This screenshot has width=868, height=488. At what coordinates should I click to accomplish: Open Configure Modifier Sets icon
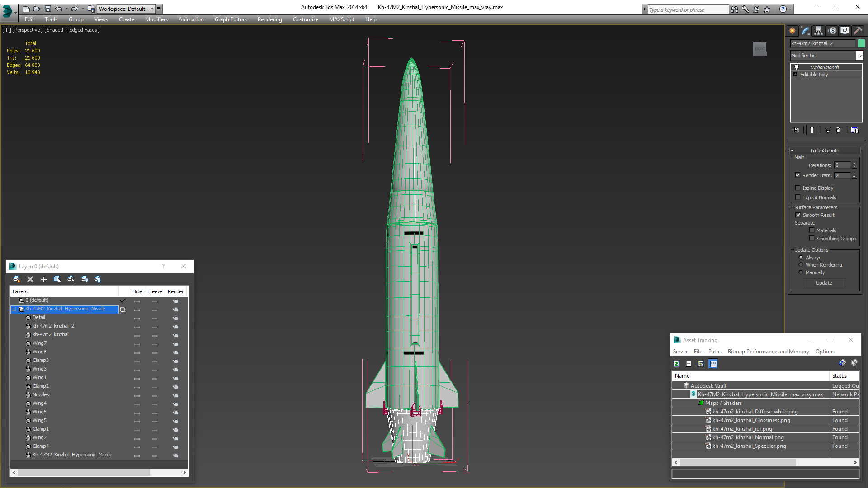[854, 130]
